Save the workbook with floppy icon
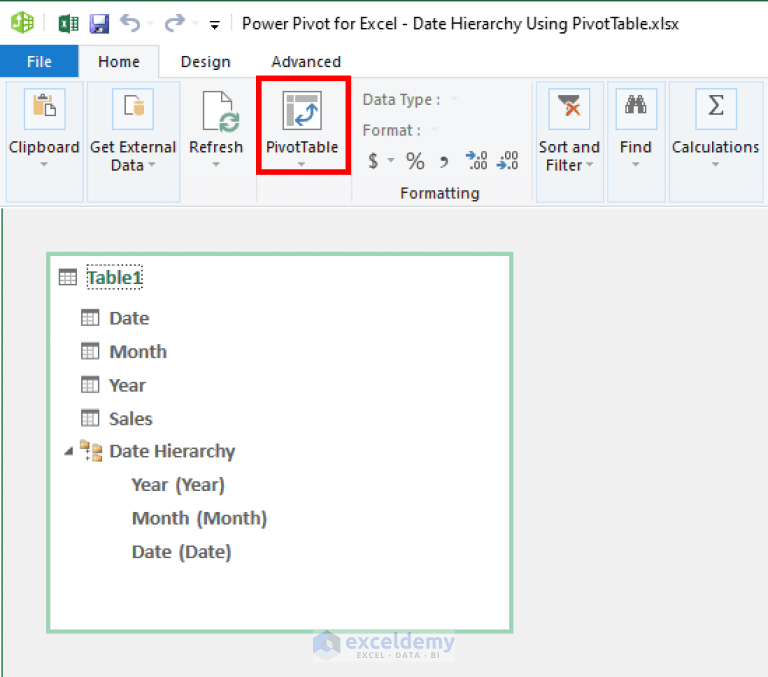The width and height of the screenshot is (768, 677). pyautogui.click(x=99, y=23)
